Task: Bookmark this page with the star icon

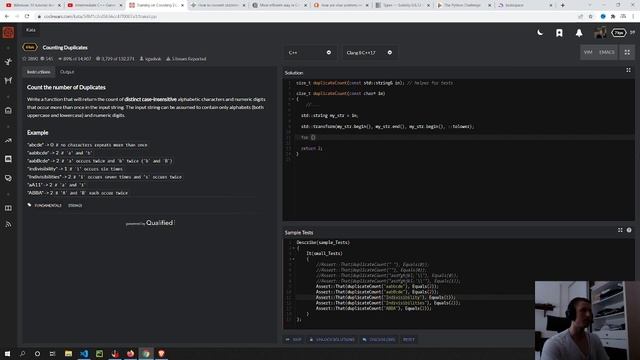Action: [591, 16]
